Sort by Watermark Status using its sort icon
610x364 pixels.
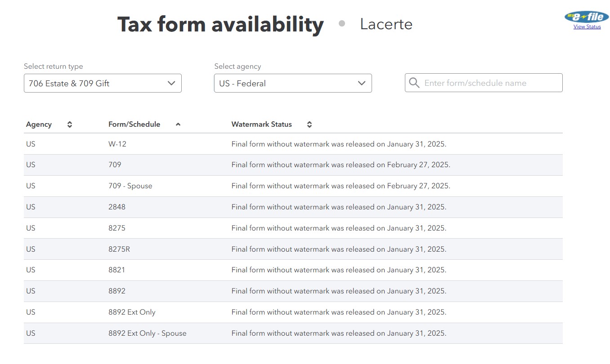[309, 124]
